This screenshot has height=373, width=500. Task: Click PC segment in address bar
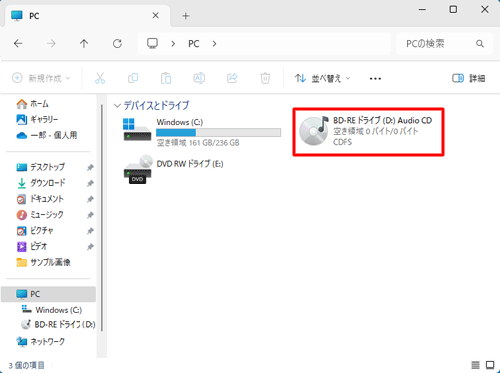pyautogui.click(x=194, y=44)
